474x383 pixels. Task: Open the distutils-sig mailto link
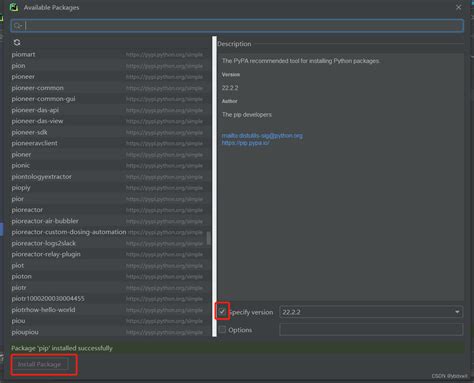pos(262,135)
